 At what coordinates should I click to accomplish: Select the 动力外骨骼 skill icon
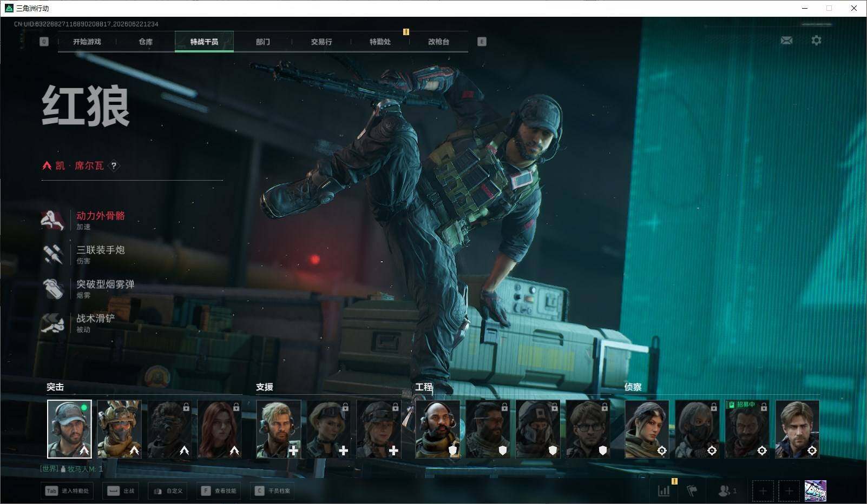(53, 220)
